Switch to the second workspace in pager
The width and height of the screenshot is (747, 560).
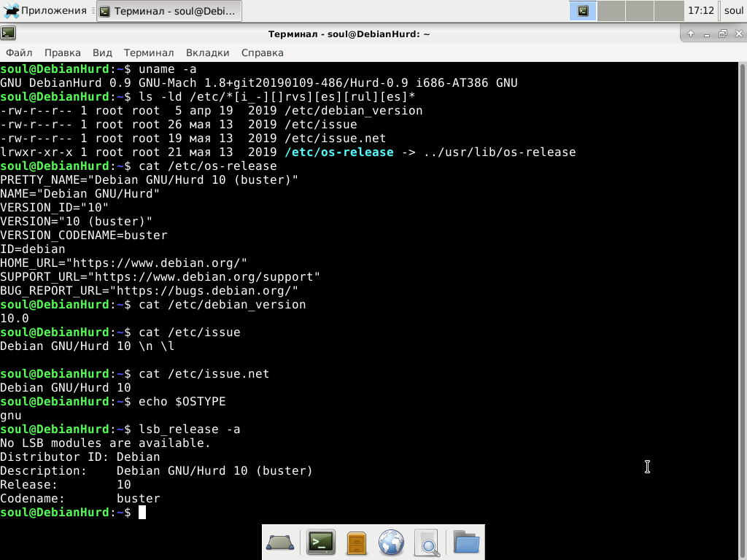click(x=611, y=11)
